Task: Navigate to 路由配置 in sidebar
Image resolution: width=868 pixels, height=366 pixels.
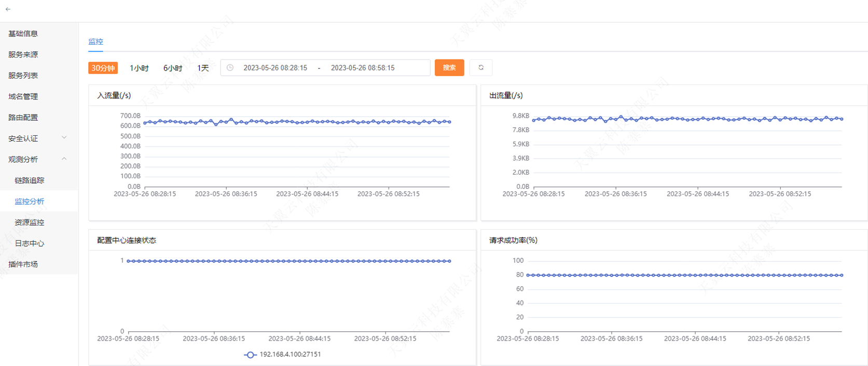Action: (23, 118)
